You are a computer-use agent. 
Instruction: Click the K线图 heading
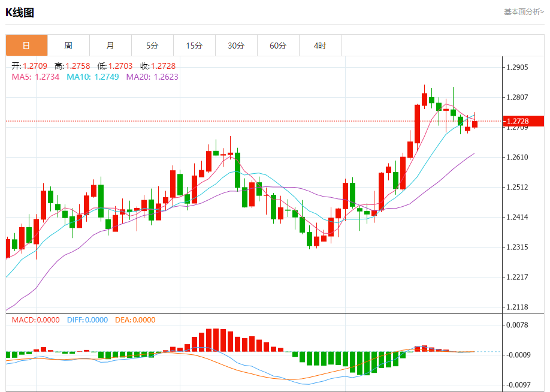(x=20, y=13)
